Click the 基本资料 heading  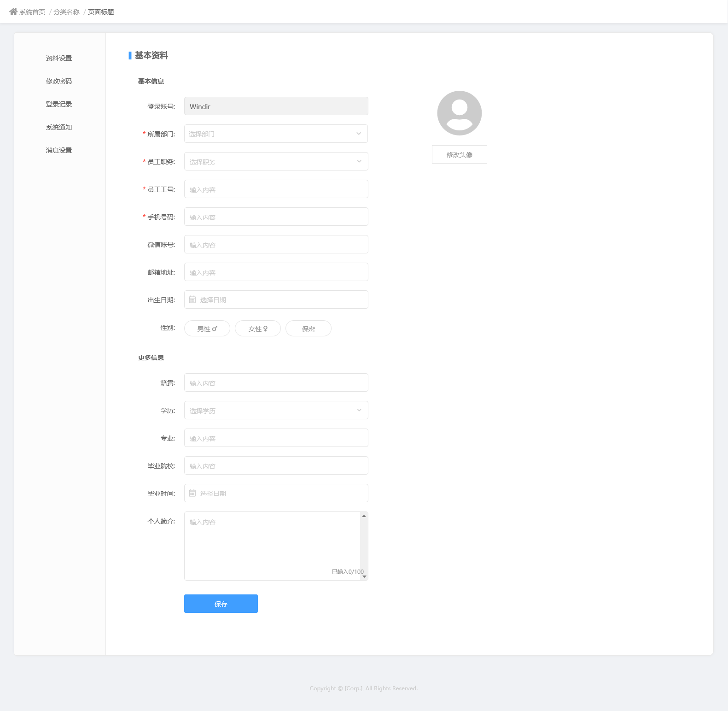151,55
